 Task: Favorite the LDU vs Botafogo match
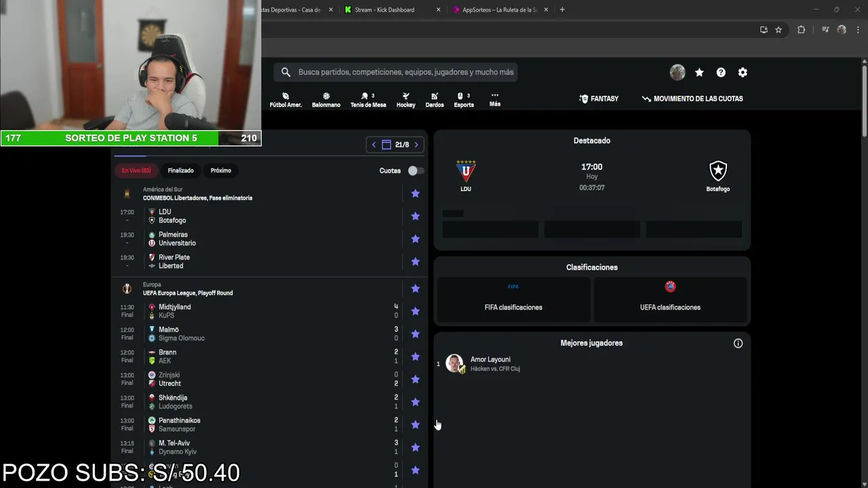pos(415,216)
